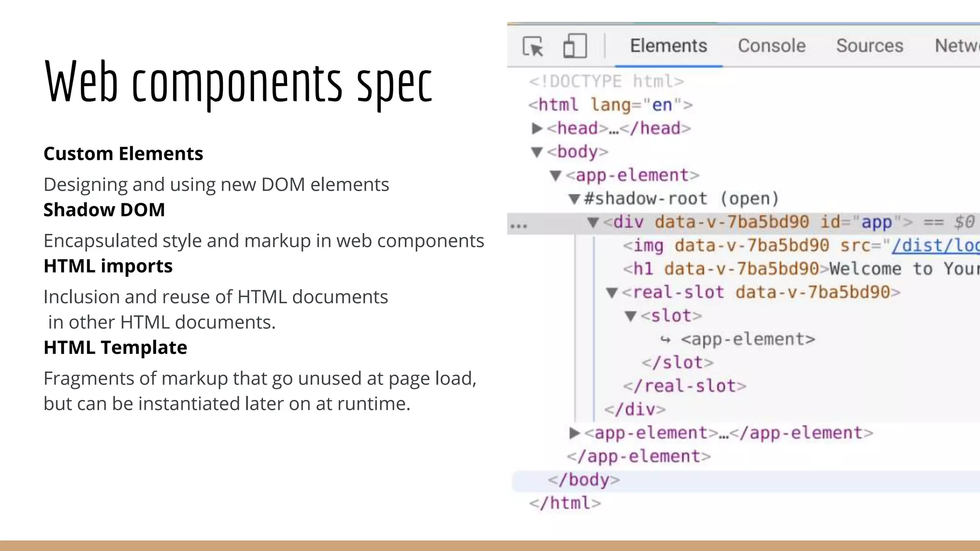This screenshot has height=551, width=980.
Task: Collapse the div id="app" node arrow
Action: (593, 222)
